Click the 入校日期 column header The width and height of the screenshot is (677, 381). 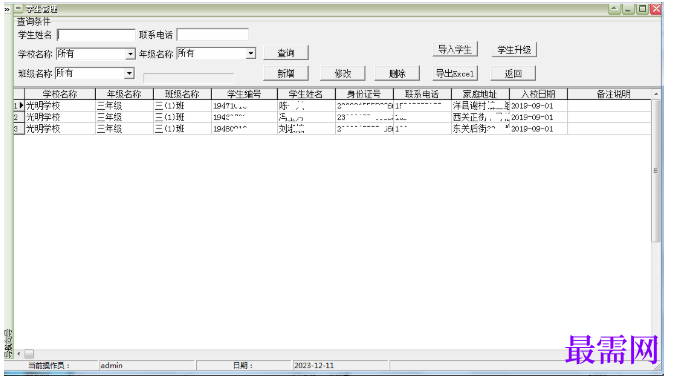pos(538,94)
